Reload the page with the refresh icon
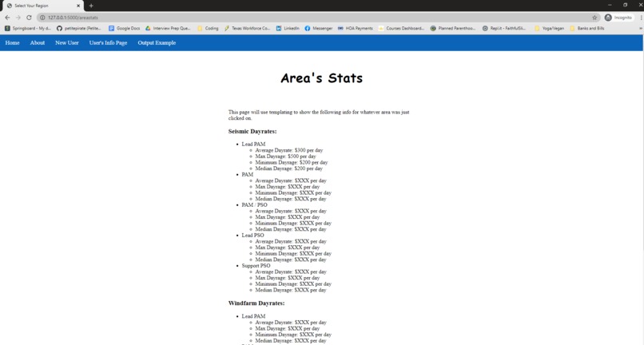644x345 pixels. [x=29, y=18]
